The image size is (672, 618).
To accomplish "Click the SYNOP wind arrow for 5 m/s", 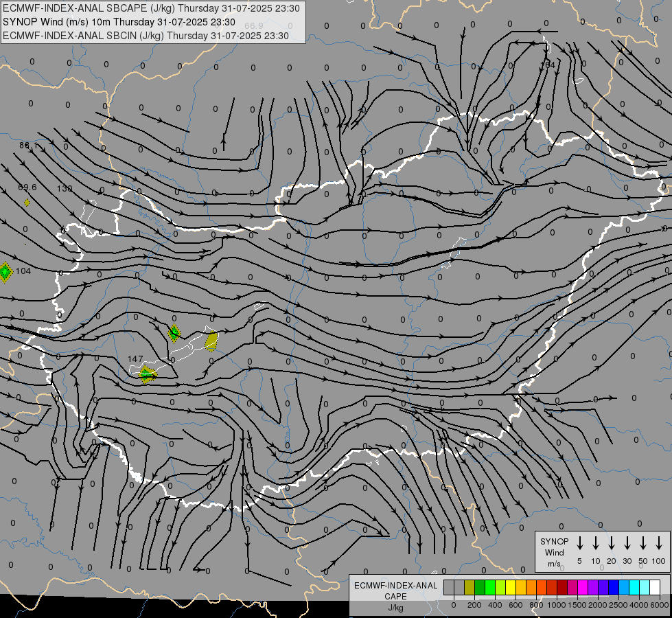I will [x=579, y=542].
